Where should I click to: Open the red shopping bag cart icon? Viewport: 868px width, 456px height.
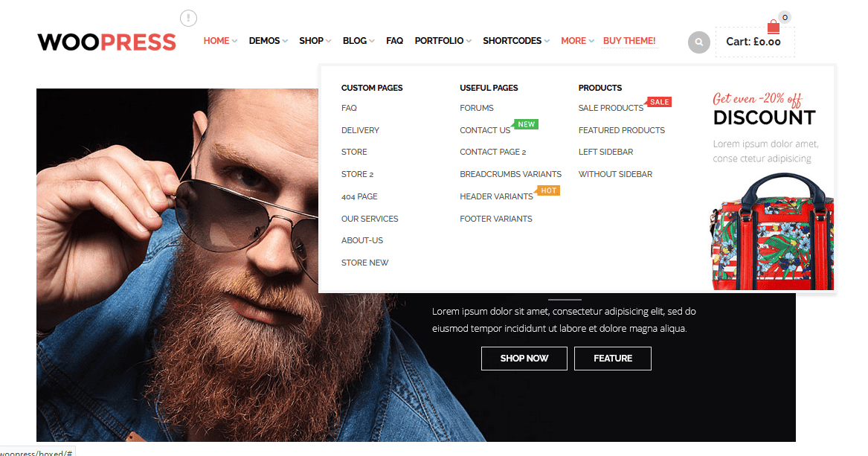pos(774,27)
